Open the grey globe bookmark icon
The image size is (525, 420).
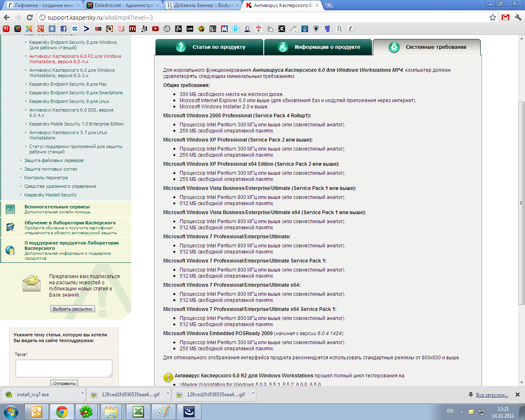coord(167,29)
